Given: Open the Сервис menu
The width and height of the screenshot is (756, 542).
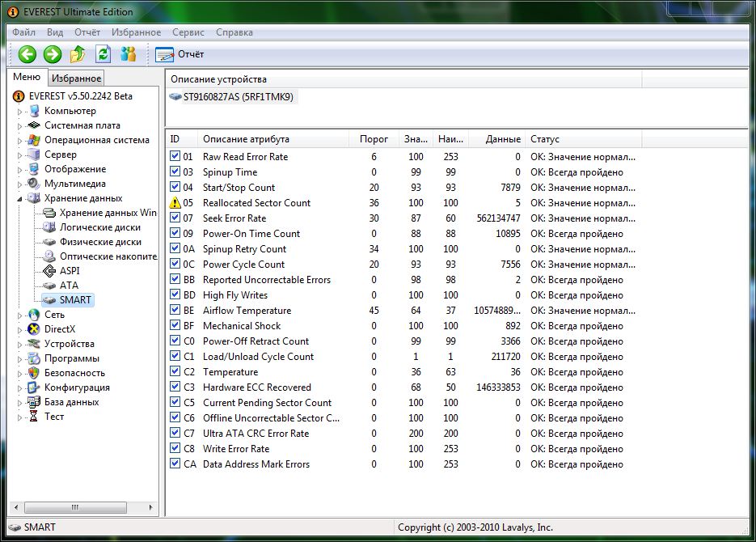Looking at the screenshot, I should [x=188, y=32].
